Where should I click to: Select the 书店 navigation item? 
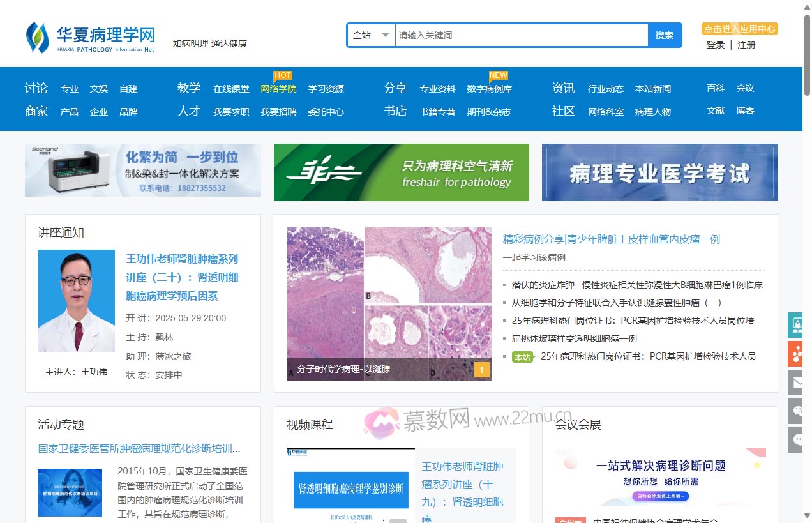(x=395, y=110)
